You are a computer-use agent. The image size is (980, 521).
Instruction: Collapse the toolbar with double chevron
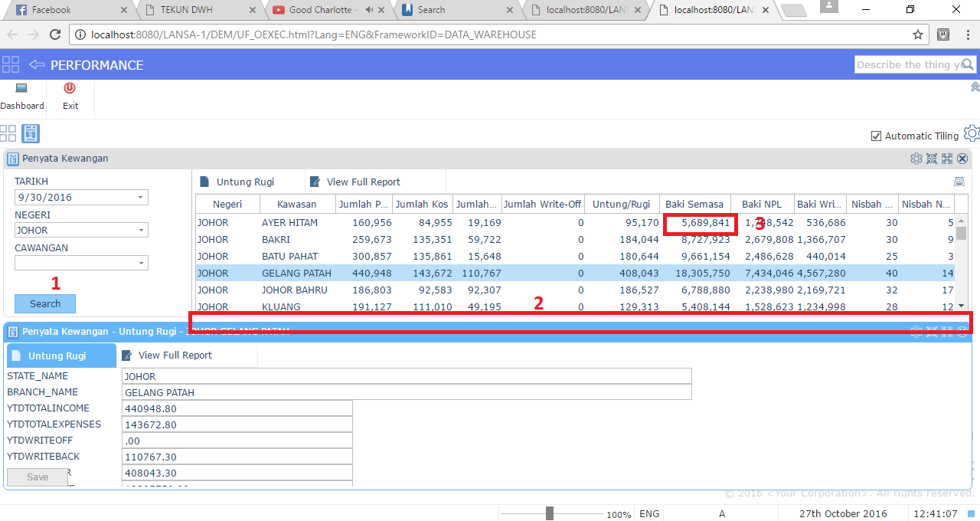coord(975,87)
